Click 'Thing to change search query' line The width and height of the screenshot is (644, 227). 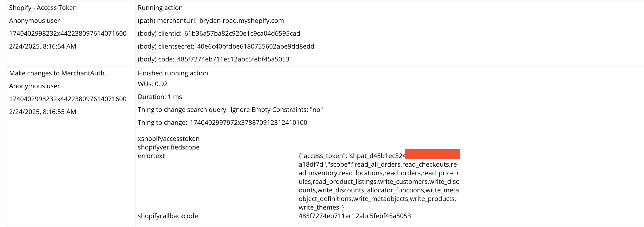coord(230,110)
